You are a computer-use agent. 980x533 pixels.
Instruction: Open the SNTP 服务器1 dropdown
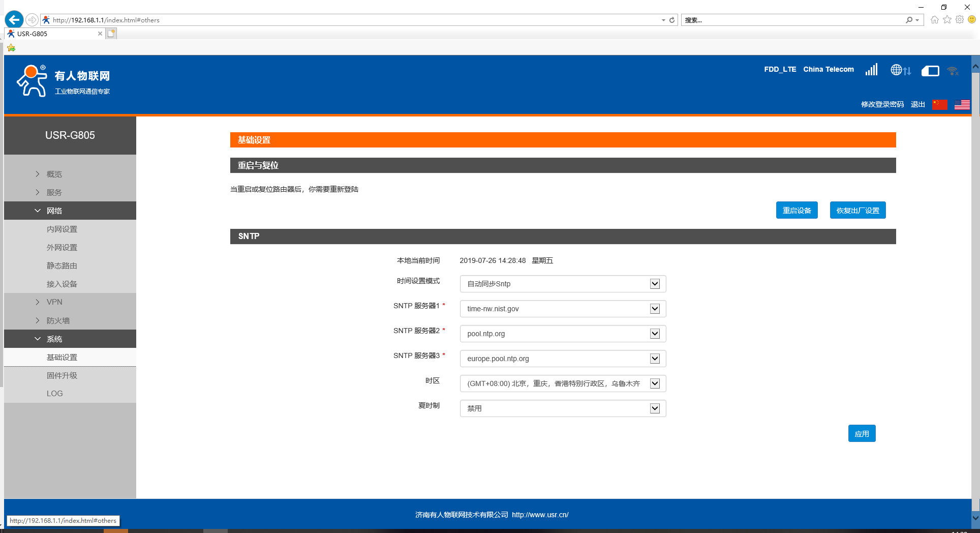click(x=563, y=309)
